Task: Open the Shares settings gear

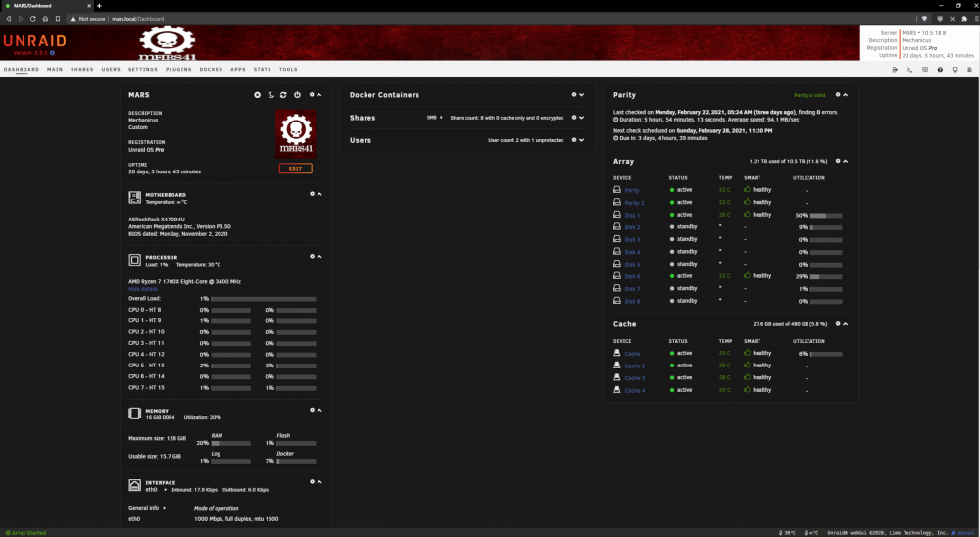Action: pos(574,118)
